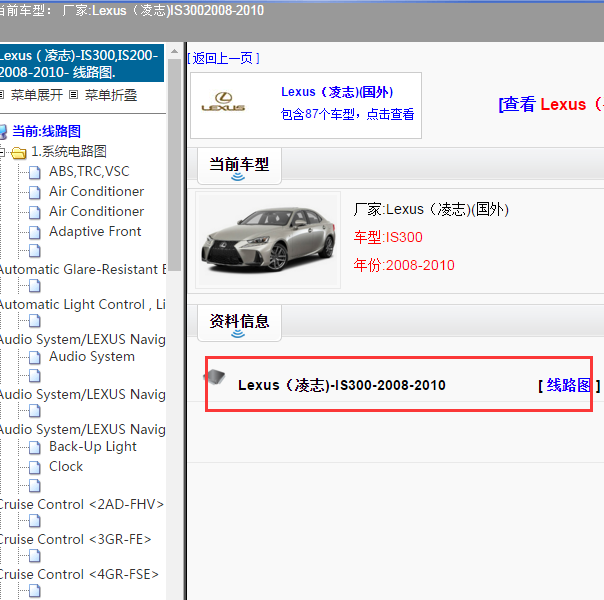Click 包含87个车型，点击查看 link

pyautogui.click(x=347, y=114)
